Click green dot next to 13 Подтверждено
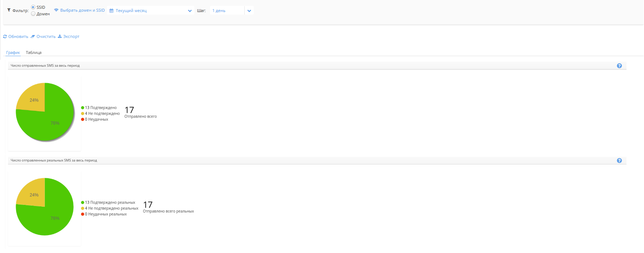Viewport: 644px width, 253px height. click(83, 108)
